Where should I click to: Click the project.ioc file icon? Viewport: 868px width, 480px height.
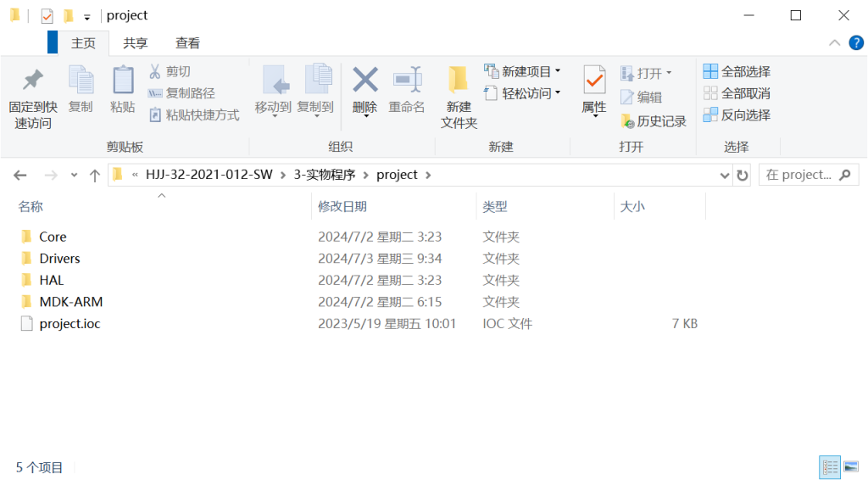tap(26, 323)
